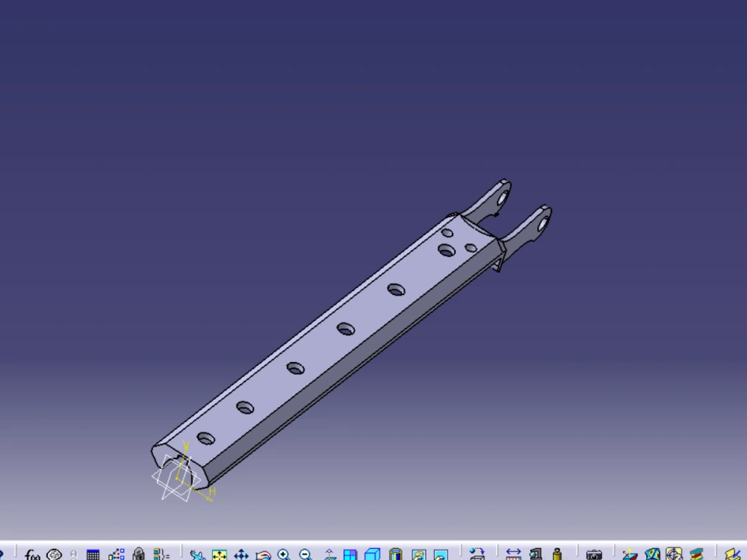Open the Formula f(x) tool

(x=32, y=555)
